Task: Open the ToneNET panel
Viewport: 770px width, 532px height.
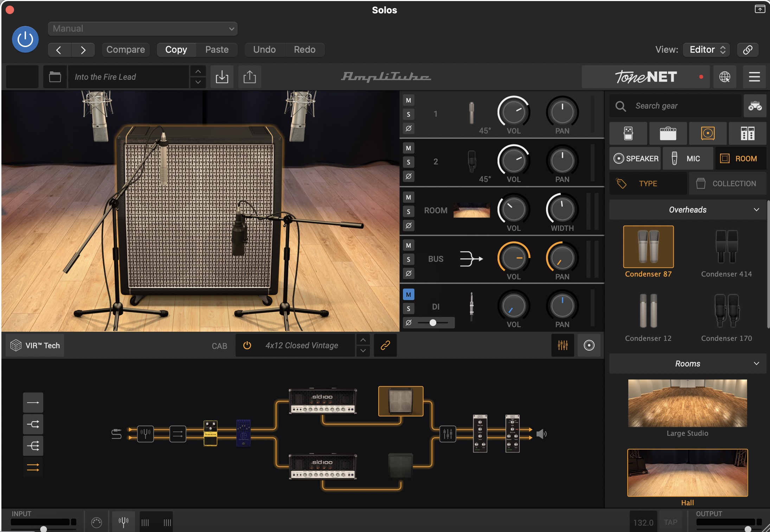Action: [646, 77]
